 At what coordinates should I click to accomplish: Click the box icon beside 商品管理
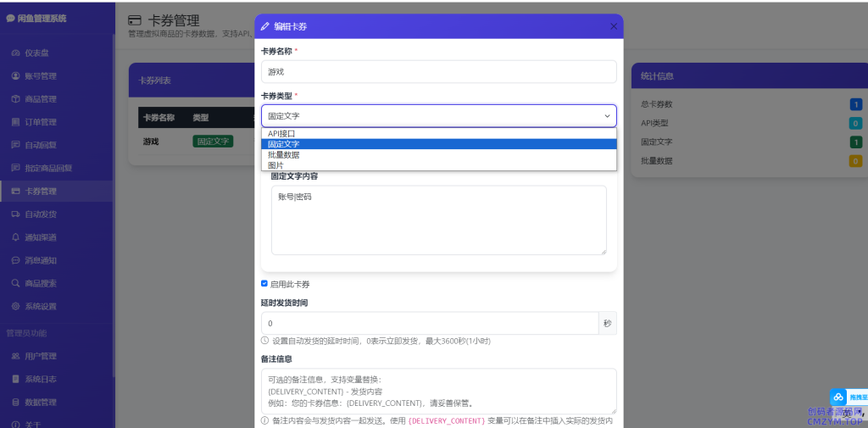pyautogui.click(x=15, y=99)
